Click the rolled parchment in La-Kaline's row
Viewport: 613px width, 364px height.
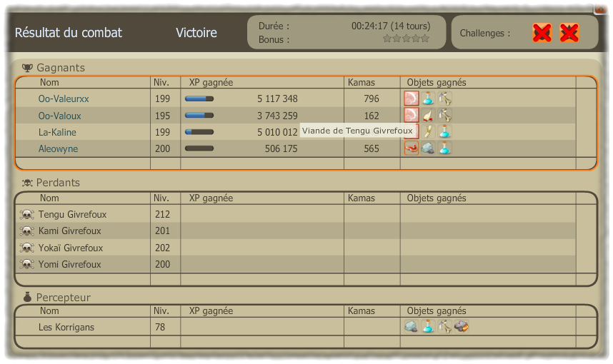(x=428, y=132)
